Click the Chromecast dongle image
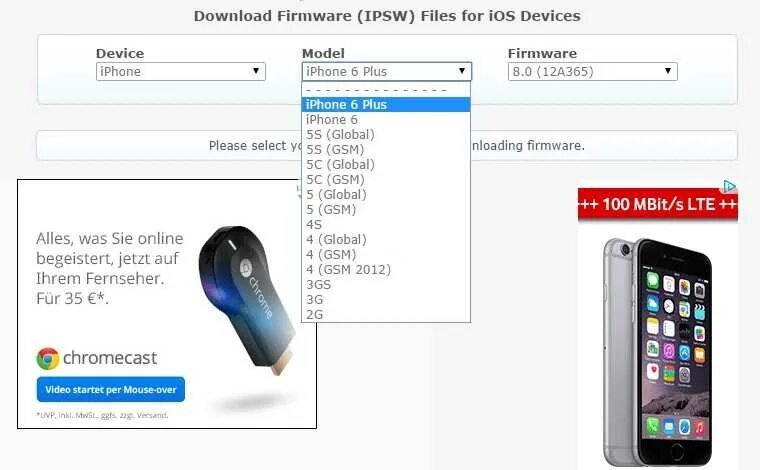760x470 pixels. (x=247, y=299)
